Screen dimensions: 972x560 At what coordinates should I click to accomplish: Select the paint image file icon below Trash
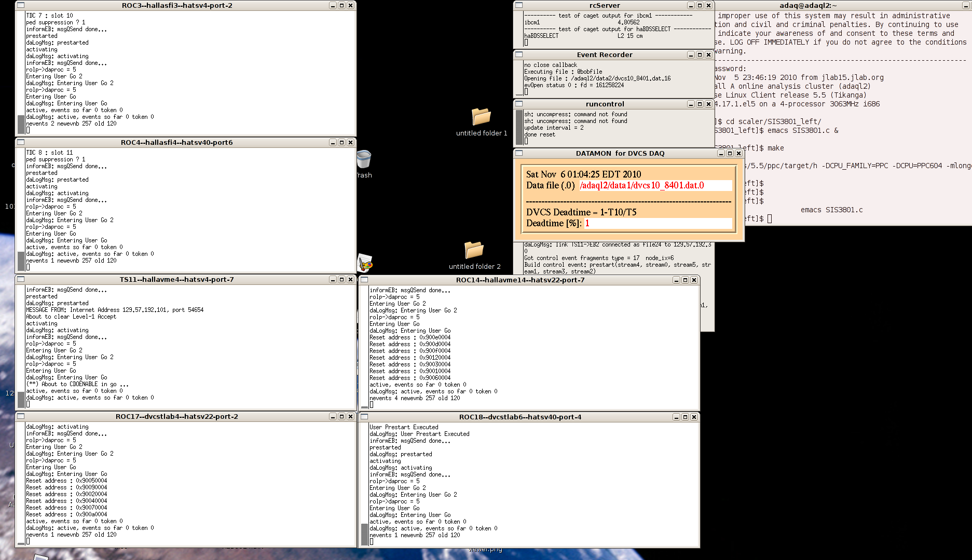point(365,263)
